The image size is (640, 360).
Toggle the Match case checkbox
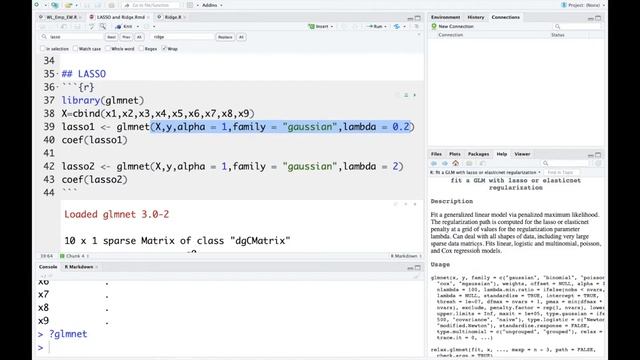75,49
